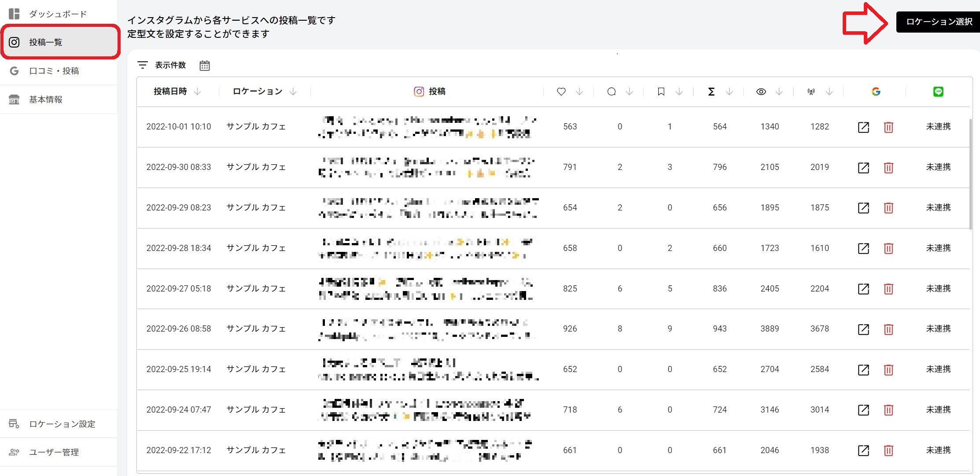Delete the 2022-10-01 10:10 post
The width and height of the screenshot is (980, 476).
pos(888,127)
